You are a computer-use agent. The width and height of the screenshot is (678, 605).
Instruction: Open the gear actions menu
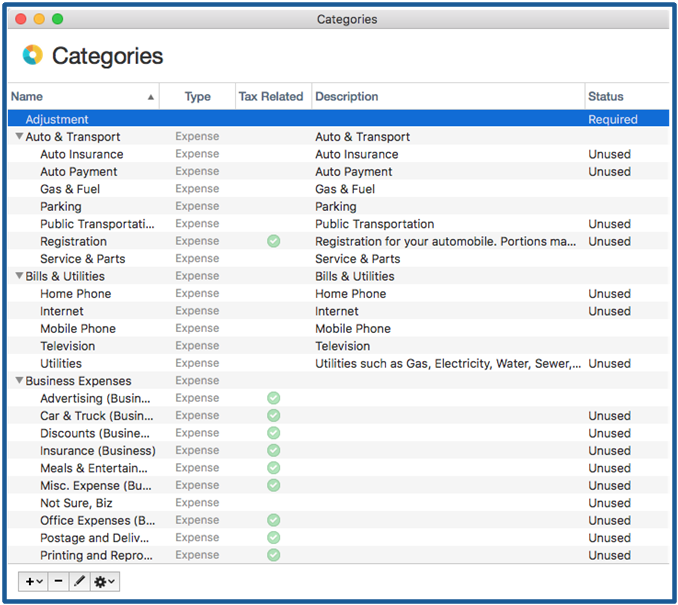(x=105, y=581)
